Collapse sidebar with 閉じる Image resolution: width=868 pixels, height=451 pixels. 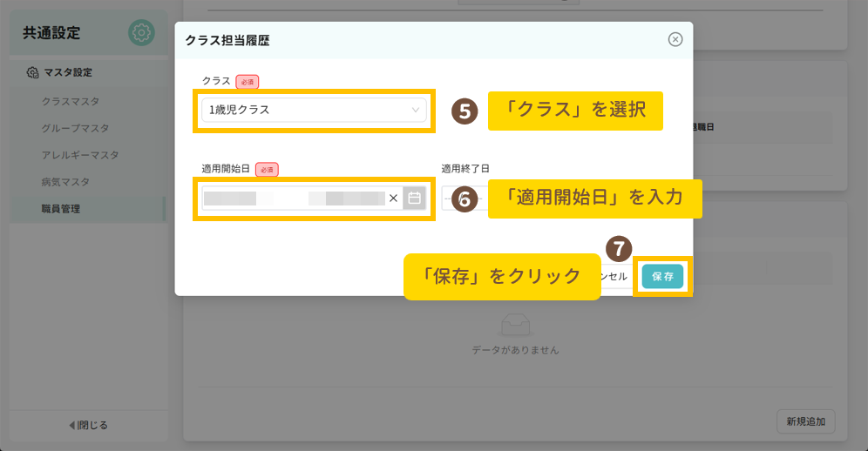88,426
